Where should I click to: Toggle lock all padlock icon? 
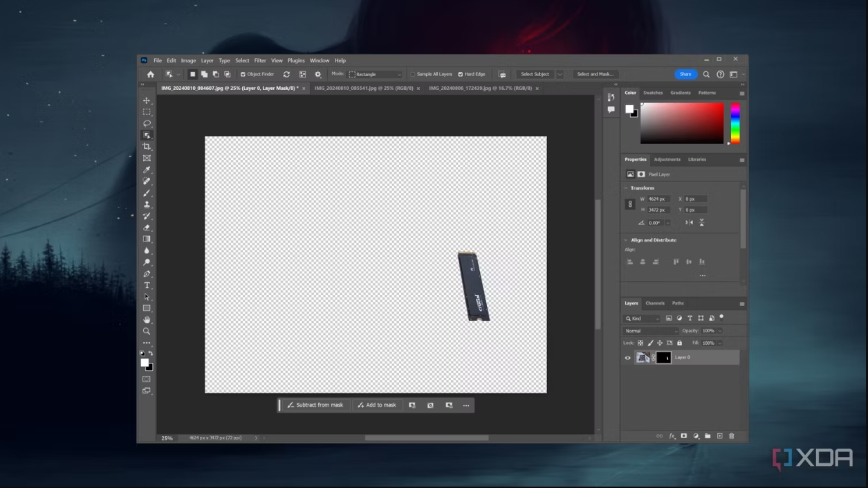pos(679,343)
